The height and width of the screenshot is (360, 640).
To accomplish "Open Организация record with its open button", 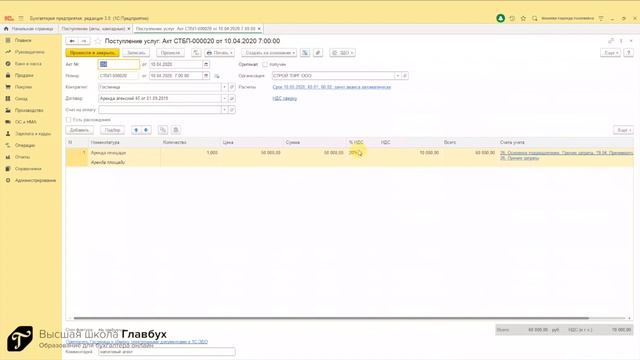I will [404, 76].
